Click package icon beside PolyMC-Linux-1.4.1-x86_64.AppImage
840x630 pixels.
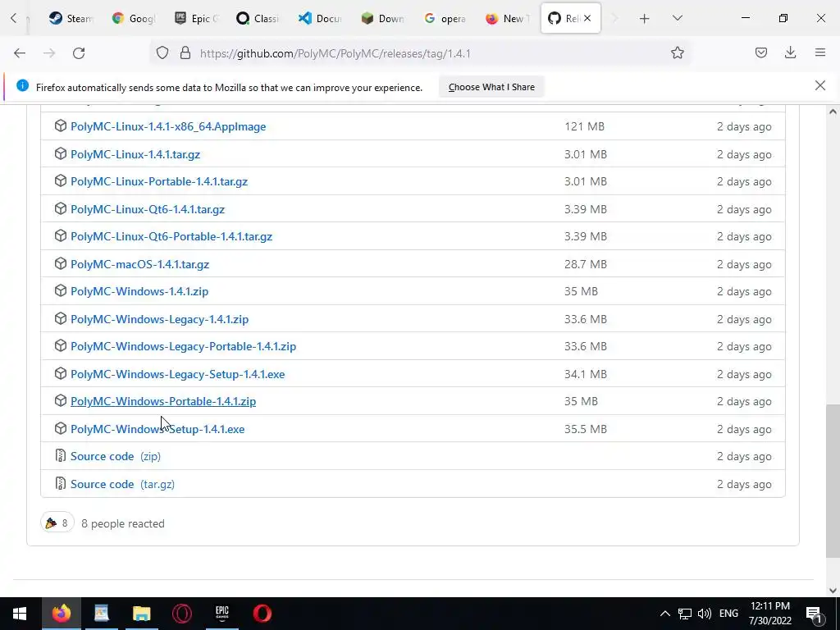click(x=61, y=126)
